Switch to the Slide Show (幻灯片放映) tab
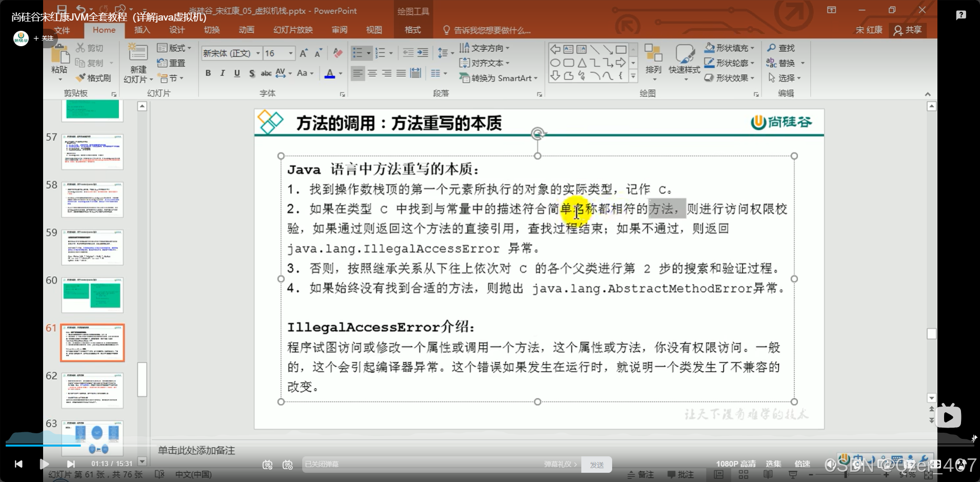Viewport: 980px width, 482px height. (x=293, y=30)
